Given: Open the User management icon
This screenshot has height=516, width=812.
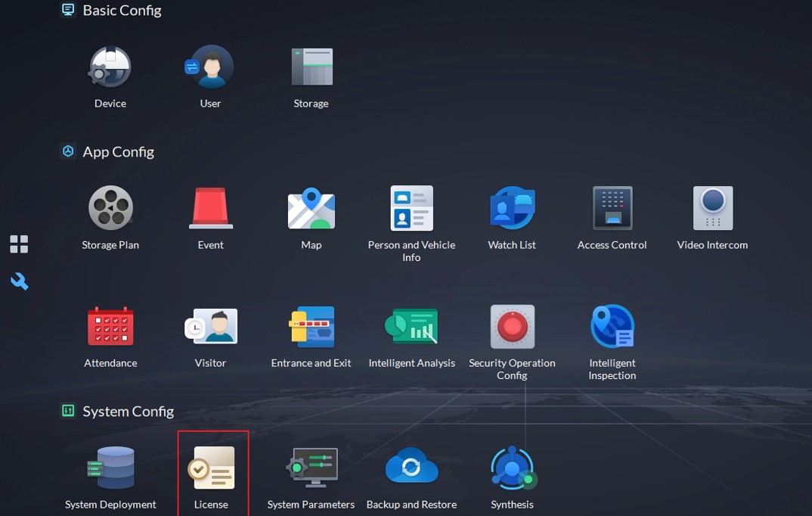Looking at the screenshot, I should coord(210,67).
